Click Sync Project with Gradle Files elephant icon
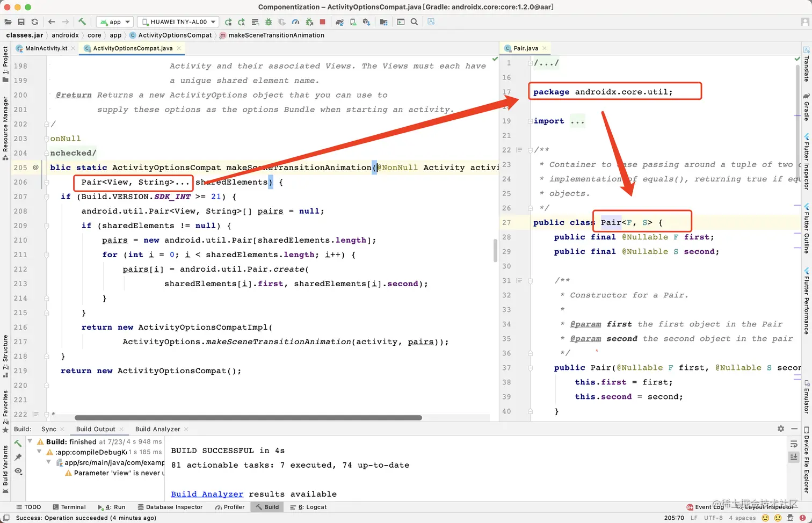Image resolution: width=812 pixels, height=523 pixels. (339, 22)
